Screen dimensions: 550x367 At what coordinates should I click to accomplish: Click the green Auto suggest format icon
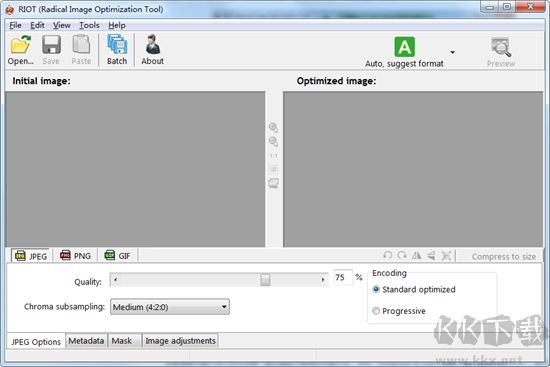click(x=404, y=47)
